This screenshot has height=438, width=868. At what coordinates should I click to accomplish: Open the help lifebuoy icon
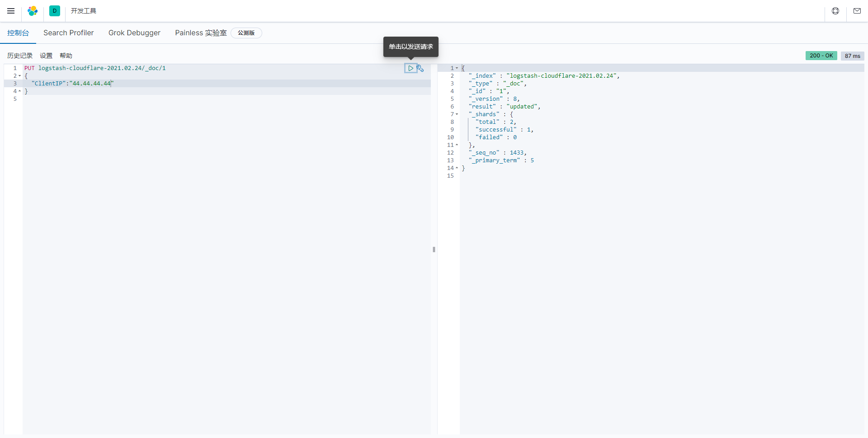pos(835,11)
